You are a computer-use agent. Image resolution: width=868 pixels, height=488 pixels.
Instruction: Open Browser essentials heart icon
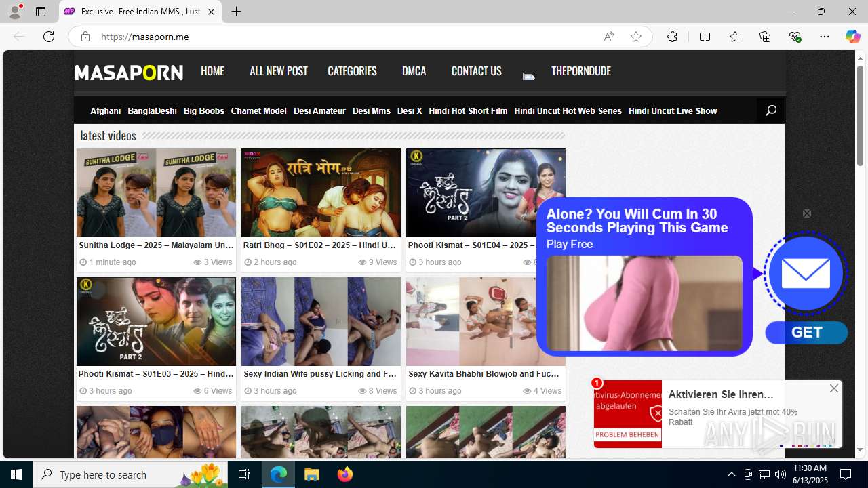pos(795,37)
